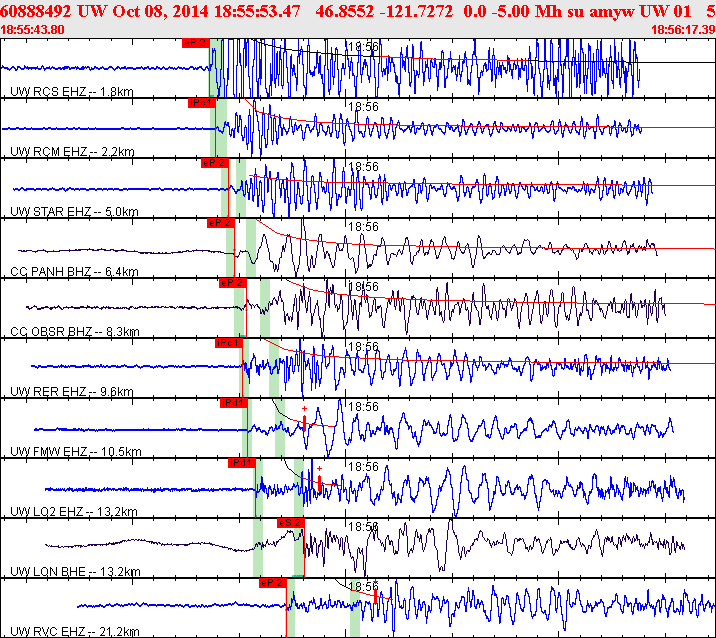Click the 18:56 time label on FMW trace

click(x=363, y=407)
